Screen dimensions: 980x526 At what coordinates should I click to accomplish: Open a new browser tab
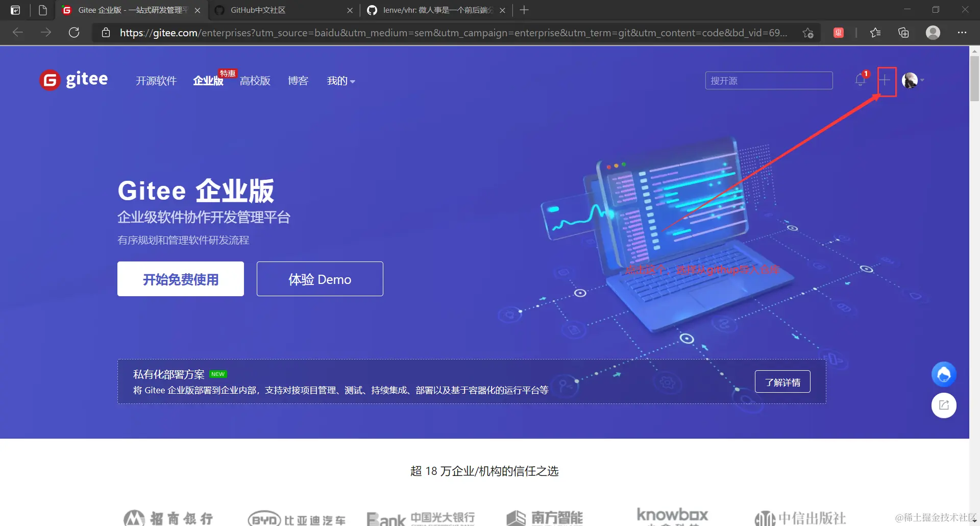[x=524, y=10]
